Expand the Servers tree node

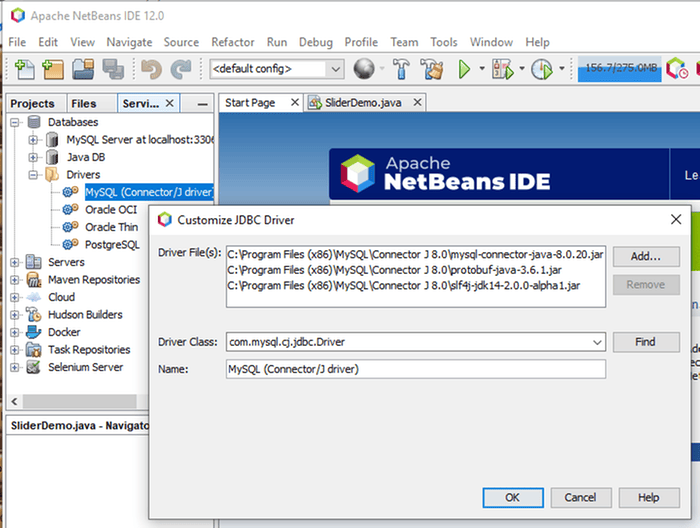pos(15,262)
